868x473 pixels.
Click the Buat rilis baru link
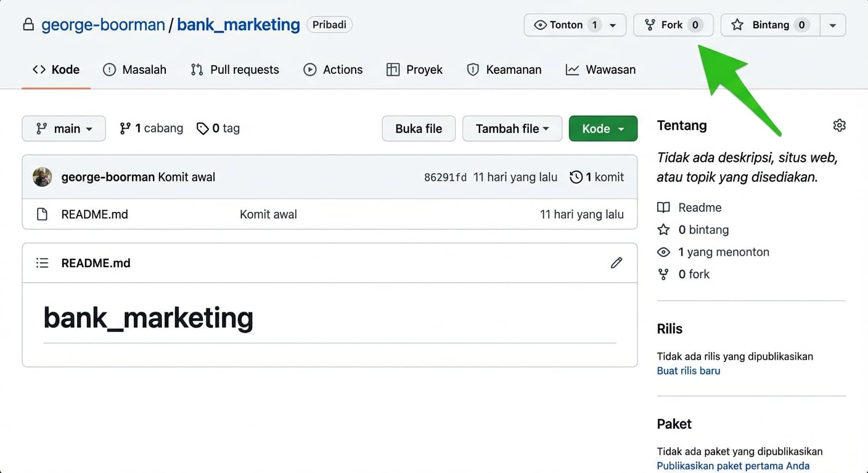coord(689,371)
